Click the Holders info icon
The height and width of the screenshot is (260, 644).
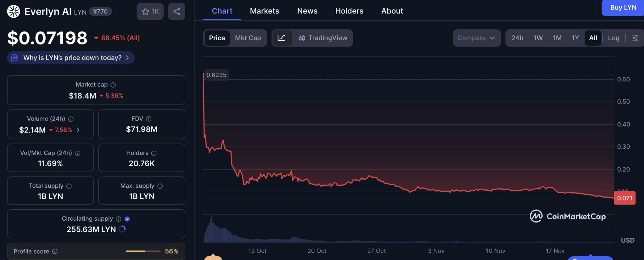click(154, 153)
